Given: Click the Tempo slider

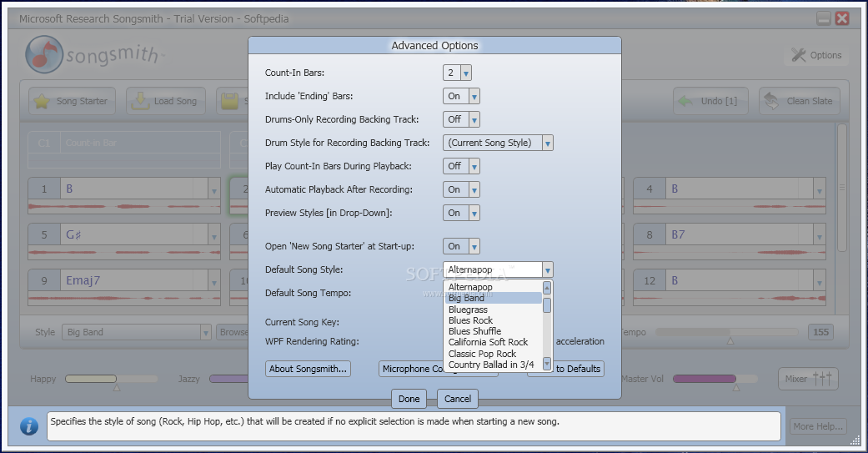Looking at the screenshot, I should (x=727, y=332).
